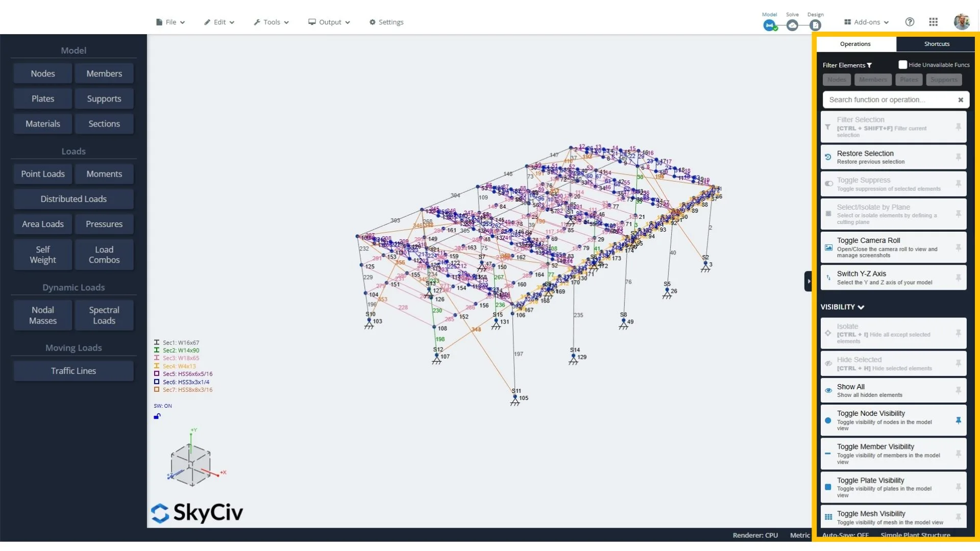Clear the search field with X
Viewport: 980px width, 551px height.
tap(961, 100)
